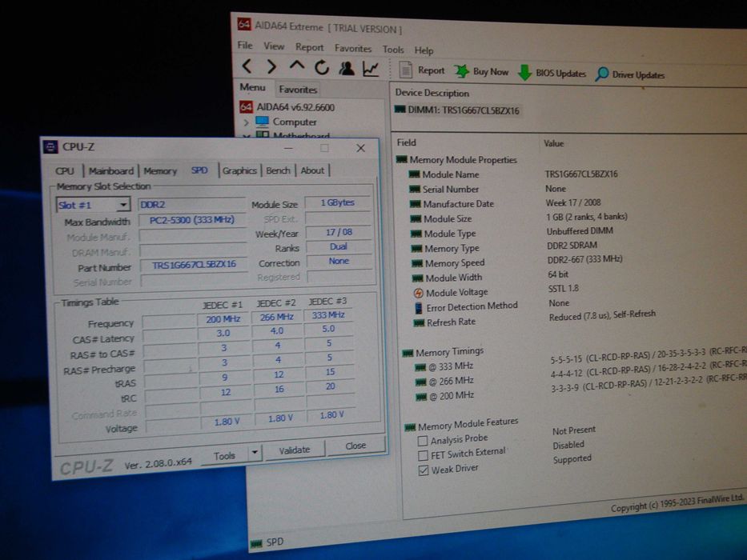The width and height of the screenshot is (747, 560).
Task: Click the SPD status bar icon
Action: (256, 543)
